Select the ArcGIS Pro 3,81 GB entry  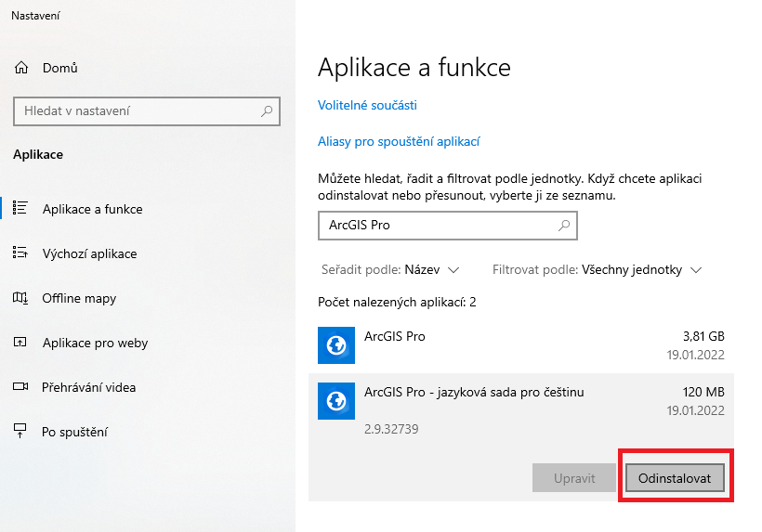point(520,344)
